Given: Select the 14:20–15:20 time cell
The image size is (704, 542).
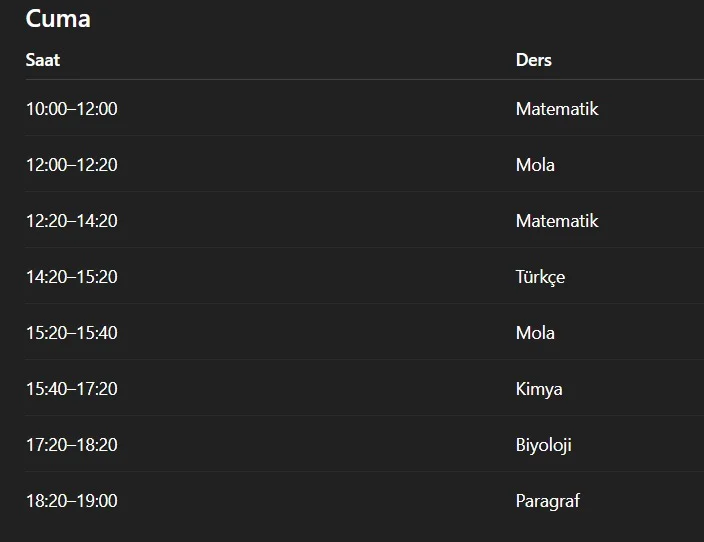Looking at the screenshot, I should [x=72, y=277].
